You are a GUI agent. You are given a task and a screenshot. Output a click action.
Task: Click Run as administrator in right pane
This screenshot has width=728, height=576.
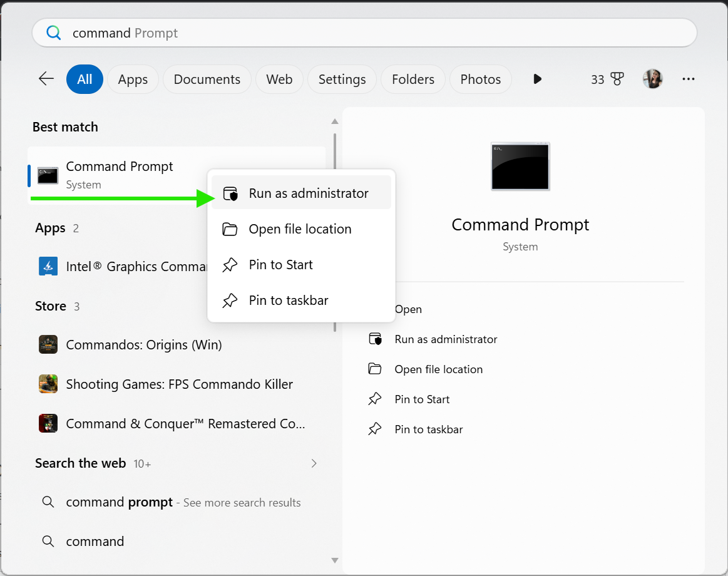click(x=446, y=339)
